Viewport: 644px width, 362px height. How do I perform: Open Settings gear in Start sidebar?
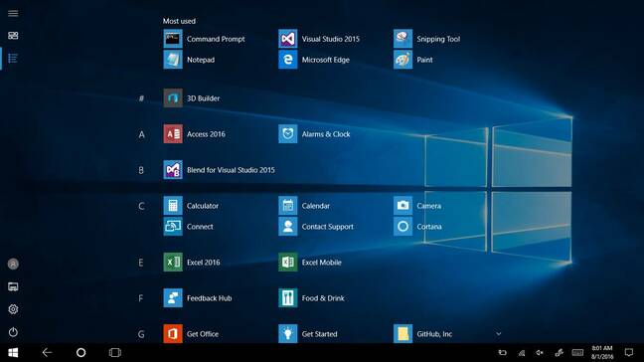(x=13, y=309)
